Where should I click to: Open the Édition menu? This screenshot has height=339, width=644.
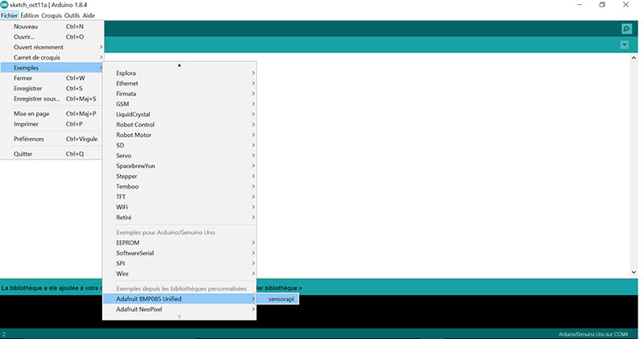tap(30, 15)
